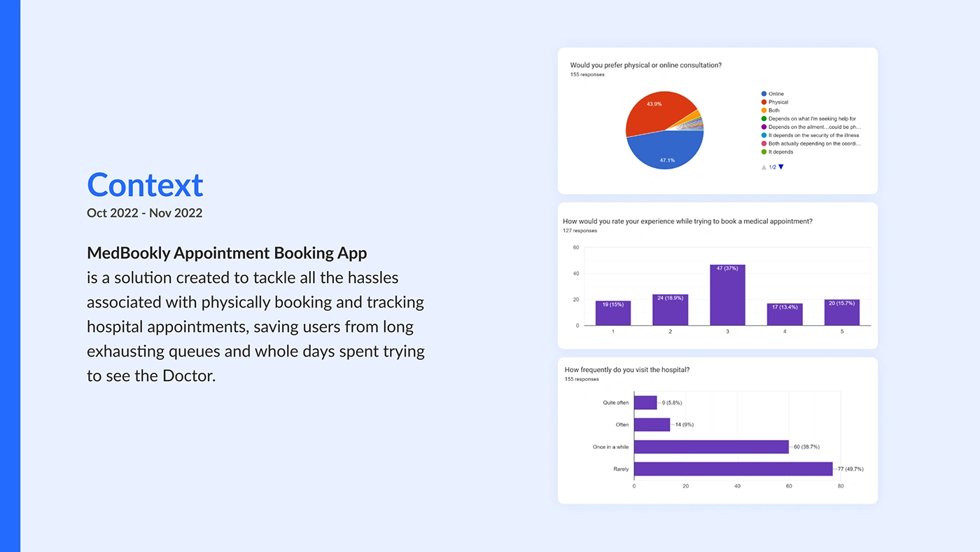Click '155 responses' under the hospital visit title
Image resolution: width=980 pixels, height=552 pixels.
(582, 379)
